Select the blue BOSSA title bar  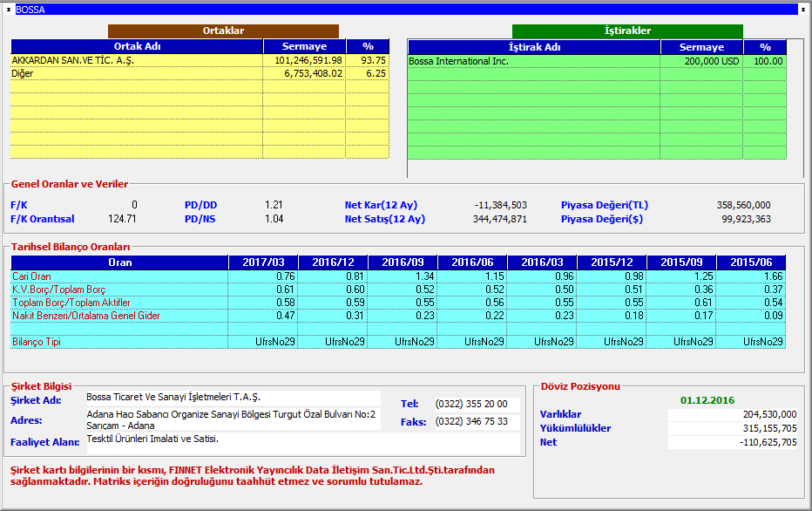point(407,10)
